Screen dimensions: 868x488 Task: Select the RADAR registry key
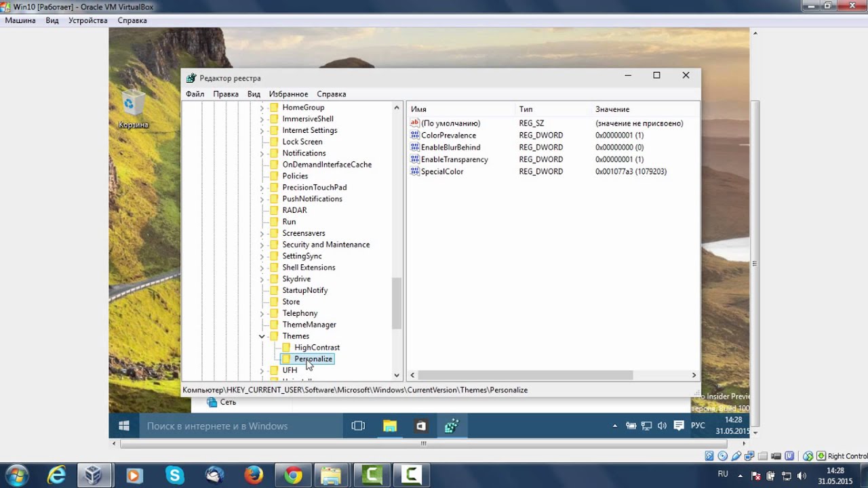[294, 210]
